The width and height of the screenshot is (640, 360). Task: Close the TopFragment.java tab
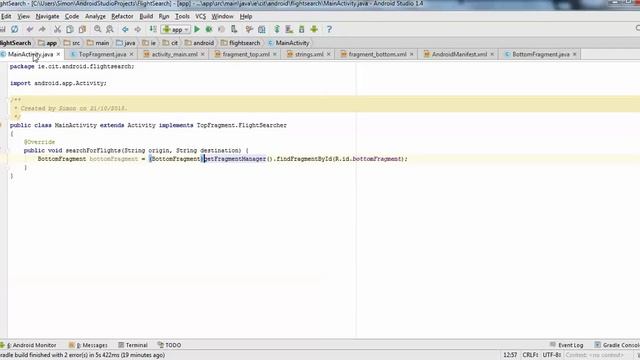131,54
